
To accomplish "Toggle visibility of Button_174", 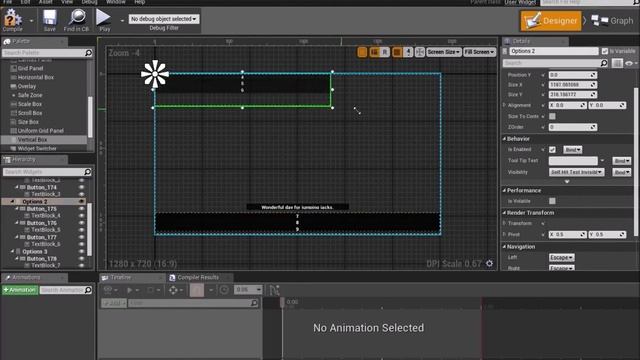I will 81,187.
